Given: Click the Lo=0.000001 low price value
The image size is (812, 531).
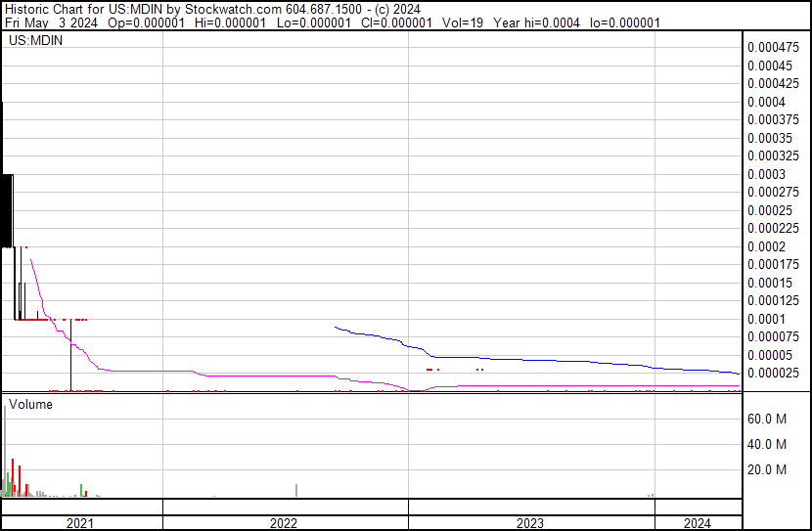Looking at the screenshot, I should coord(314,22).
